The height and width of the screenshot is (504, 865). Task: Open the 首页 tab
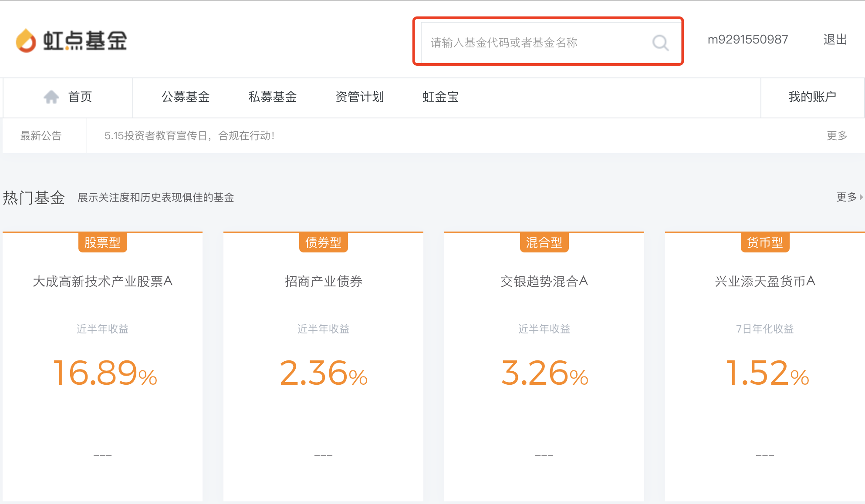(68, 97)
